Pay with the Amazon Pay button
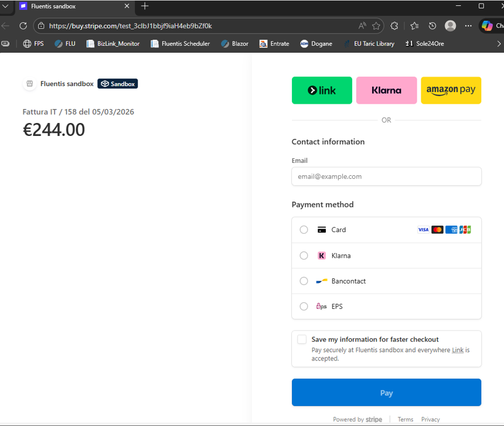 coord(451,90)
